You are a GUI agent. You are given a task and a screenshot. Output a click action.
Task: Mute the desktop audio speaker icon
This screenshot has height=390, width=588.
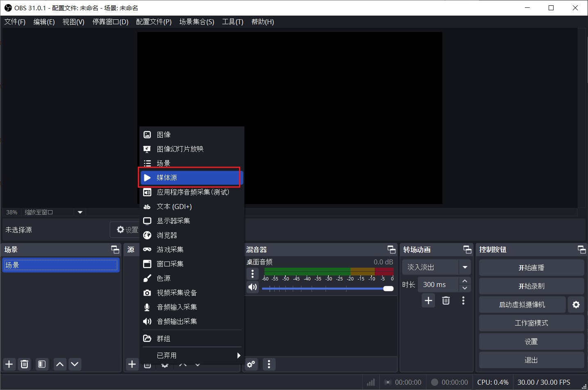click(x=253, y=287)
